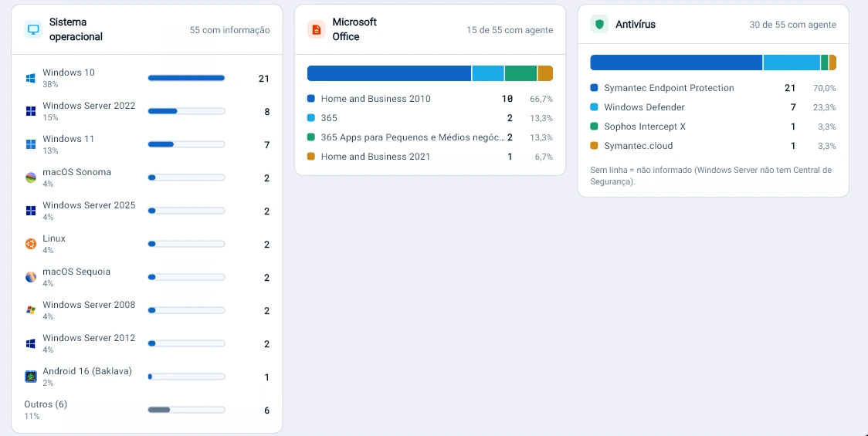Click the Windows 11 logo icon
The image size is (868, 436).
tap(31, 144)
